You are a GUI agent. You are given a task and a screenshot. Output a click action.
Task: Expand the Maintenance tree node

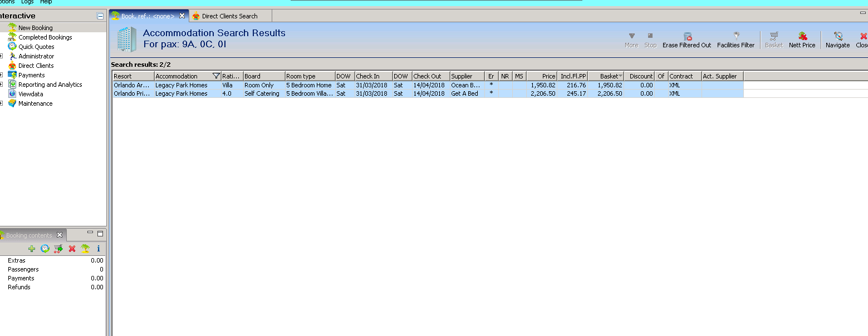pos(2,103)
